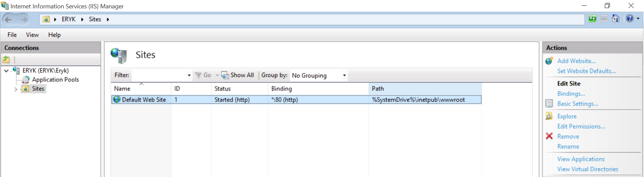644x177 pixels.
Task: Click the Explore folder icon
Action: click(549, 116)
